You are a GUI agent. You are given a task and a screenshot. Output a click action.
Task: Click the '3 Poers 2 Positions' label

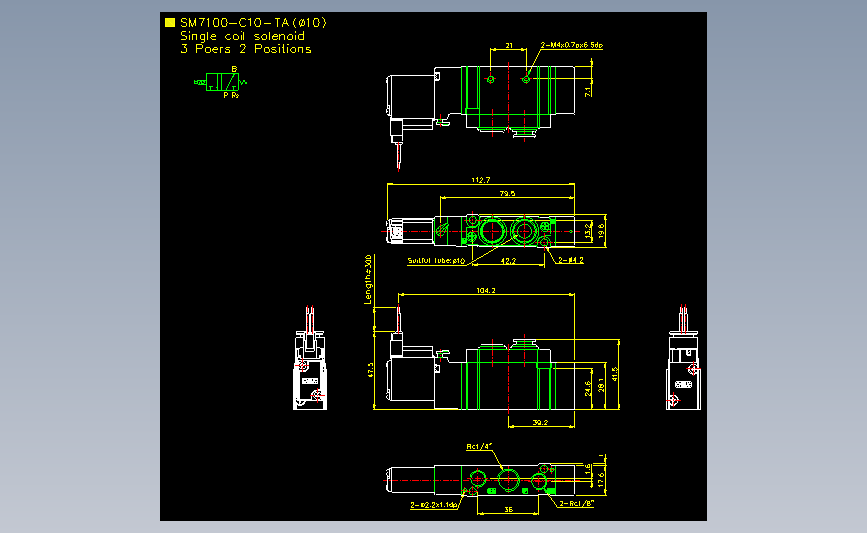[246, 49]
